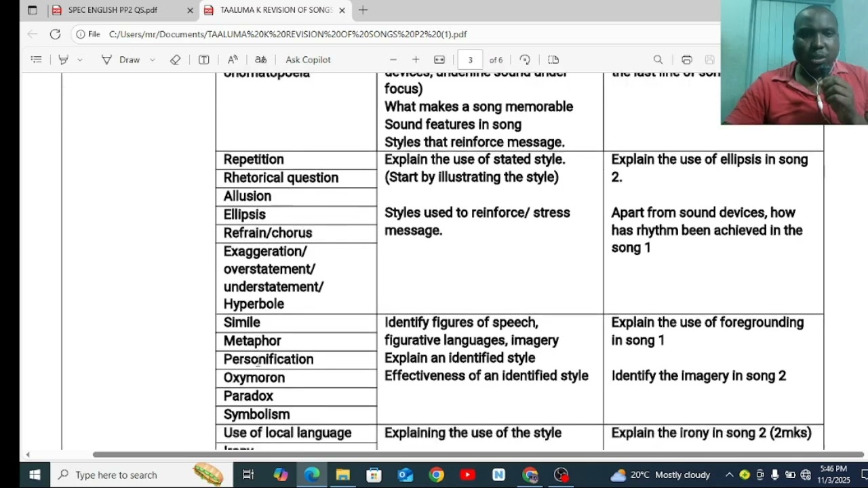Click the "Personification" cell text
The image size is (868, 488).
(269, 359)
